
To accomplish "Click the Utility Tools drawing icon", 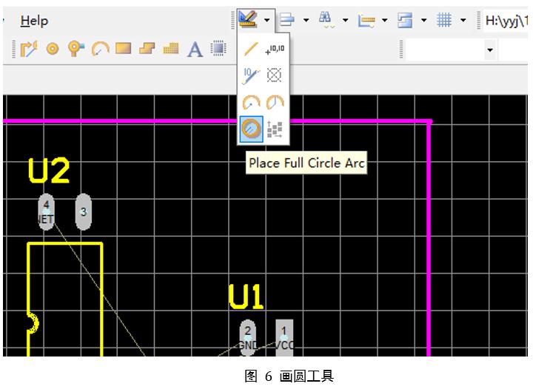I will coord(247,20).
